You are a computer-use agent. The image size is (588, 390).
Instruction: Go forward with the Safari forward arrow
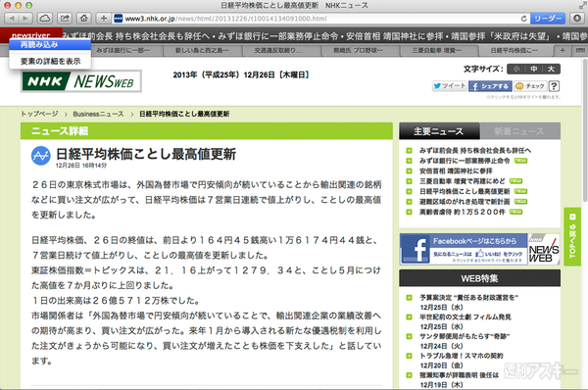[x=25, y=18]
